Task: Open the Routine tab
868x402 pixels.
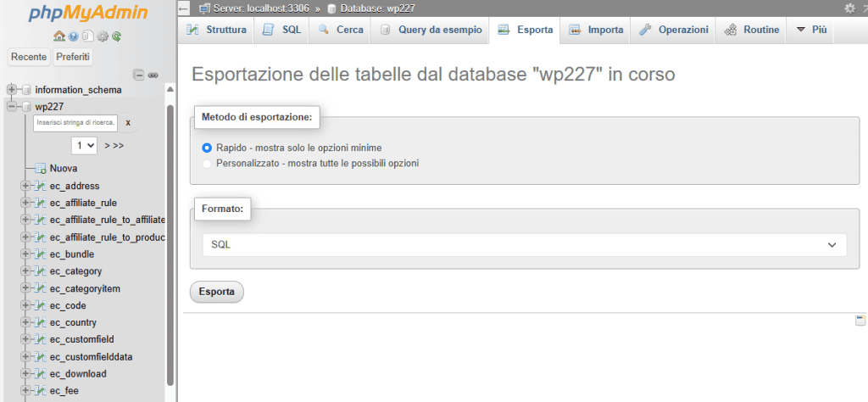Action: click(x=751, y=30)
